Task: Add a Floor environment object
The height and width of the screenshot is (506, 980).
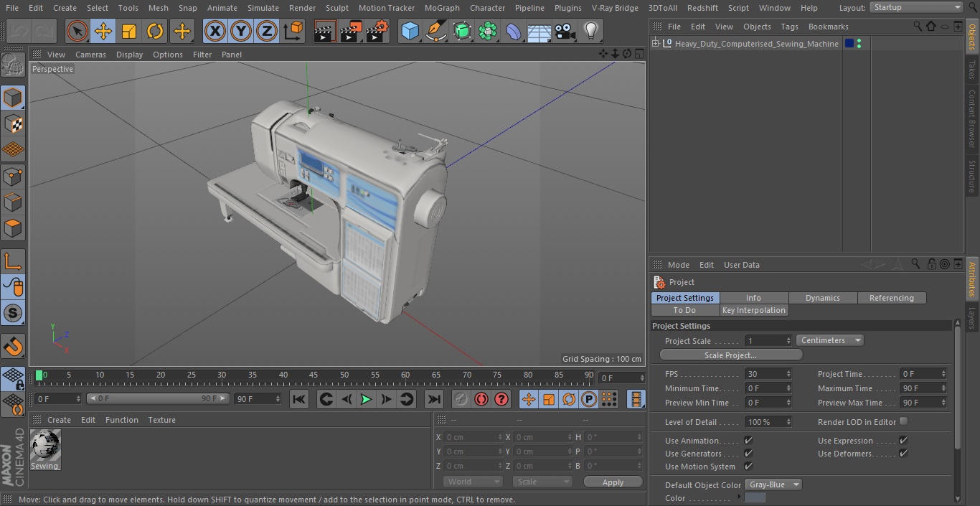Action: coord(539,31)
